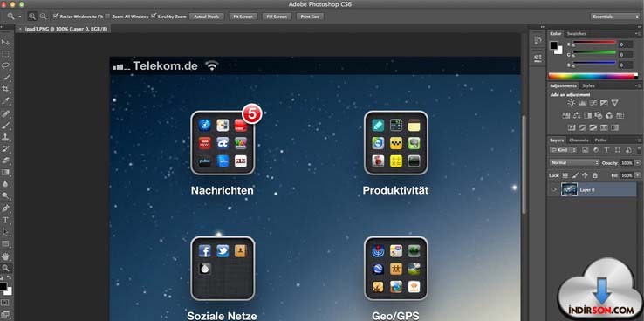
Task: Choose Zoom Out mode in options bar
Action: pos(43,17)
